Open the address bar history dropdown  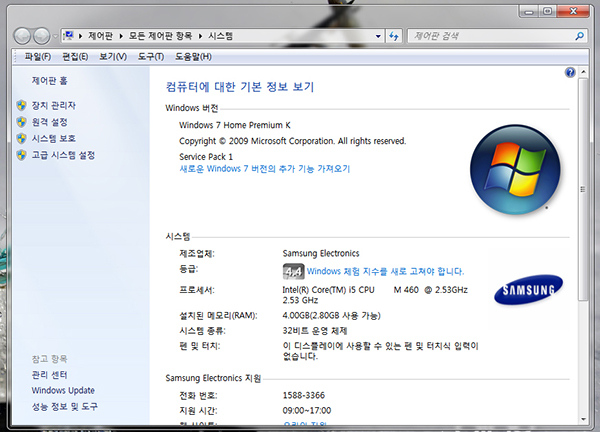(378, 36)
